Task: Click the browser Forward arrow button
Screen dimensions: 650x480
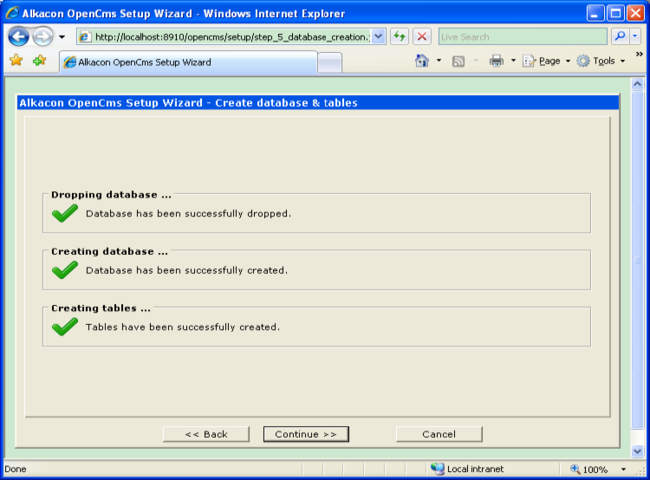Action: point(43,37)
